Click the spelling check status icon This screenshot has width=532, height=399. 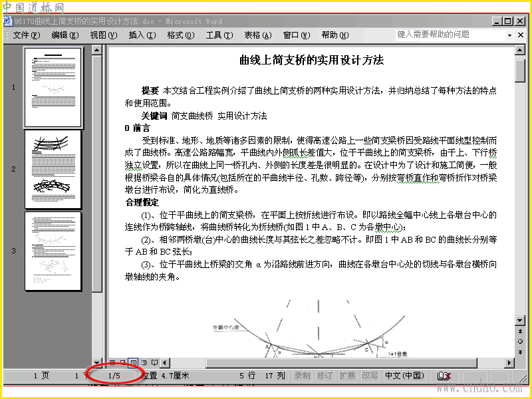(444, 376)
